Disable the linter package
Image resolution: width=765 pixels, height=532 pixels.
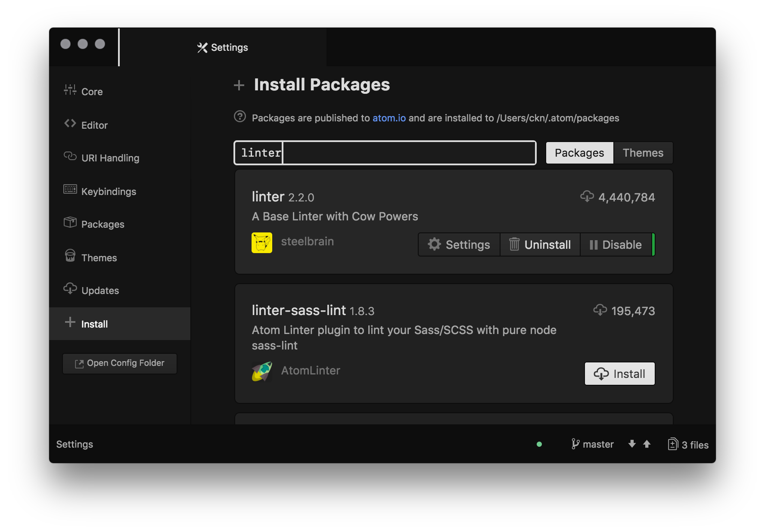tap(616, 244)
